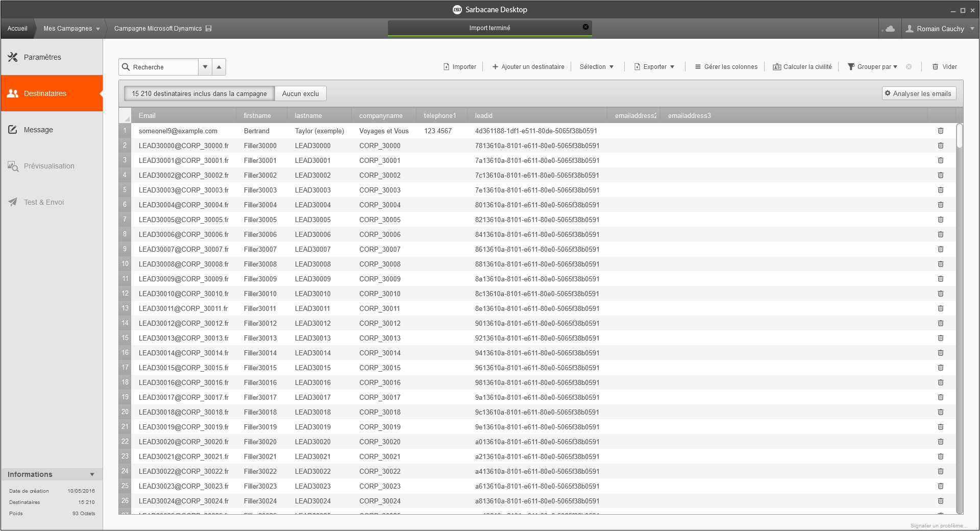The width and height of the screenshot is (980, 531).
Task: Click the save disk icon beside campaign name
Action: [x=208, y=29]
